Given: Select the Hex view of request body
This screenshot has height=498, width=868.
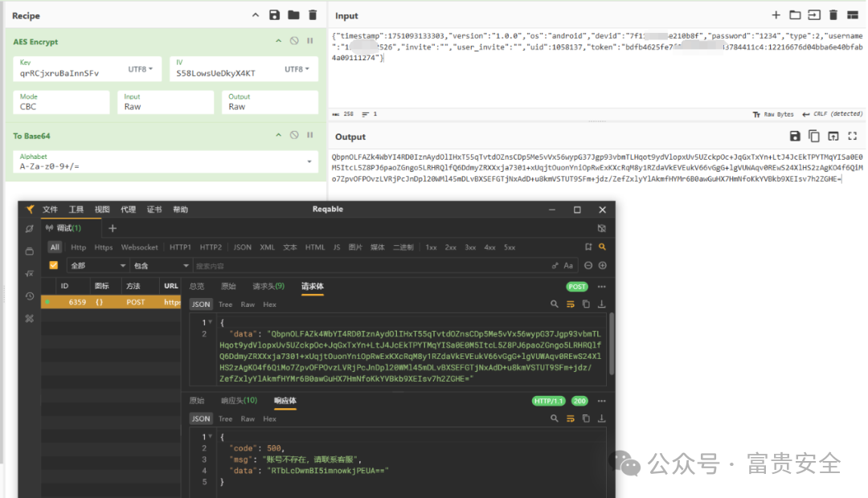Looking at the screenshot, I should pyautogui.click(x=269, y=304).
